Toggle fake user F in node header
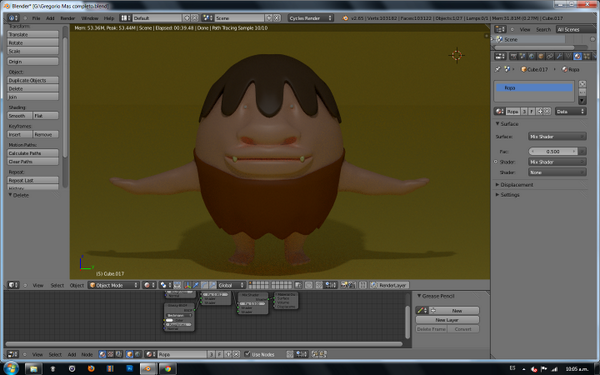 [219, 354]
